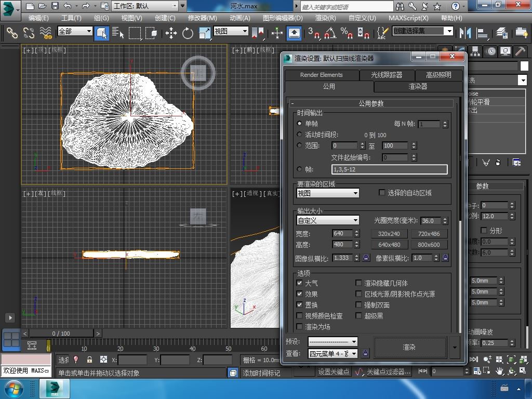Image resolution: width=532 pixels, height=399 pixels.
Task: Click the Align tool icon
Action: [482, 33]
